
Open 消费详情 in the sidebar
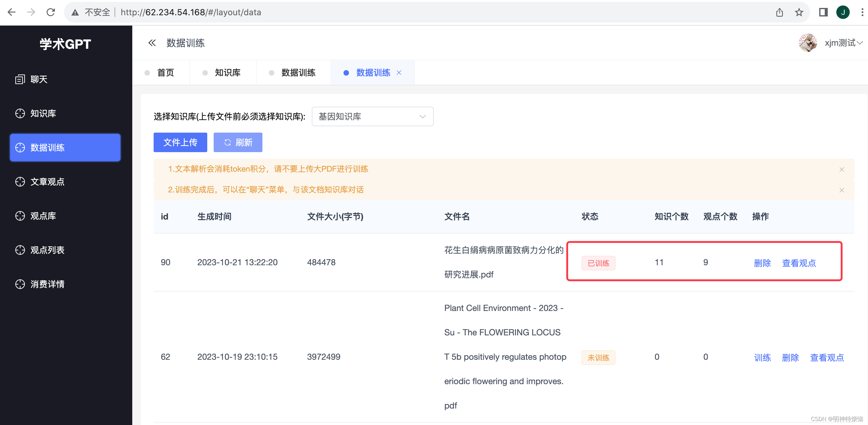coord(47,284)
